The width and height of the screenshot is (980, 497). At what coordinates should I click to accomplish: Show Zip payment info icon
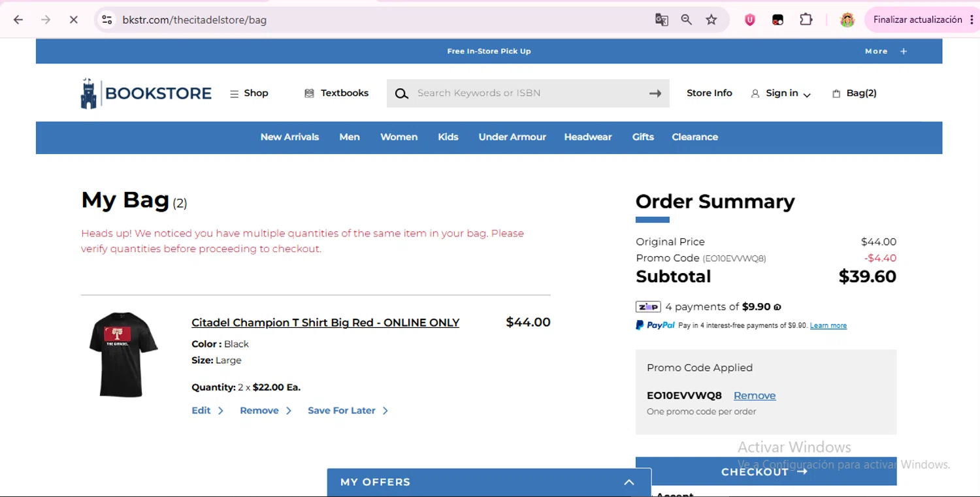[777, 307]
